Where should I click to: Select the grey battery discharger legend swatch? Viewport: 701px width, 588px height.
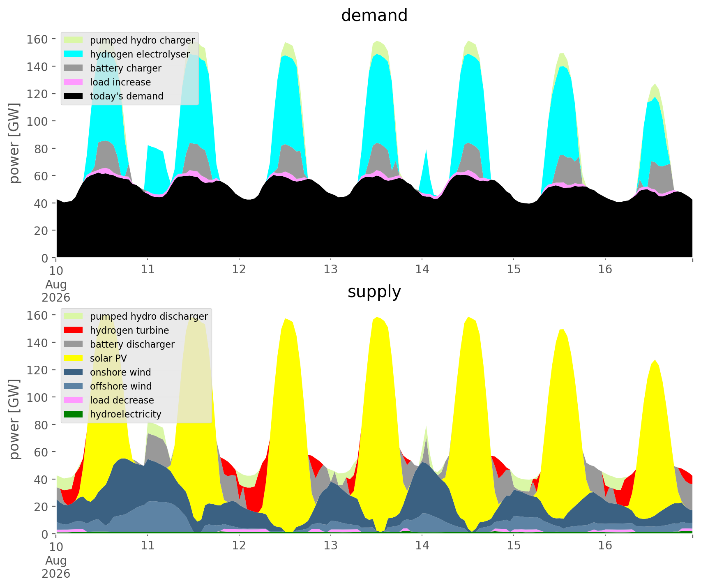(x=74, y=344)
